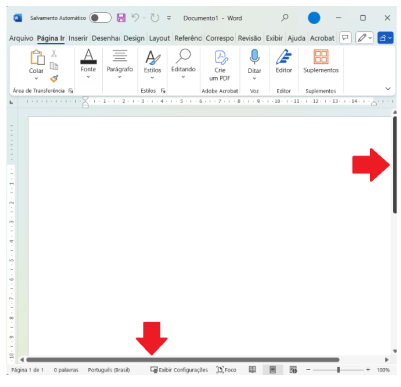Switch to the Revisão tab
This screenshot has height=387, width=401.
click(249, 38)
